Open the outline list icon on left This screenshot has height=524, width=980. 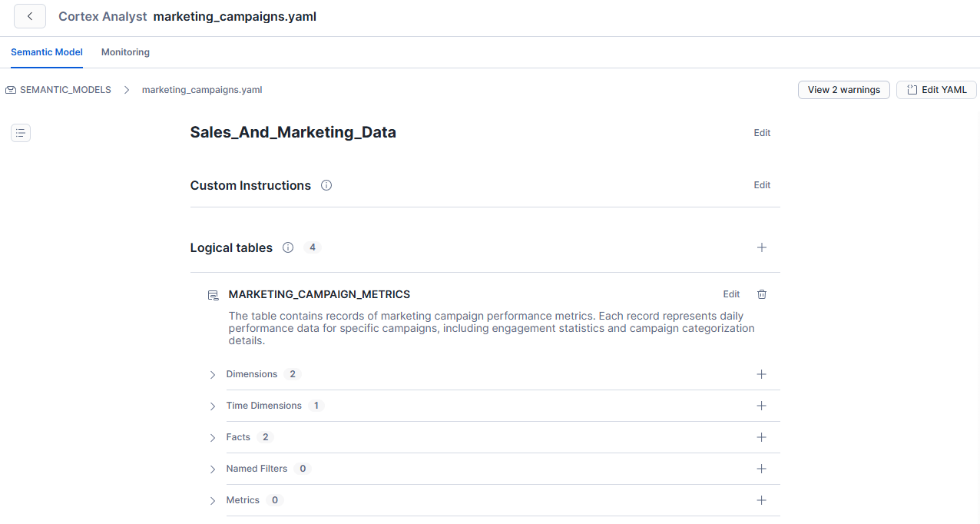21,133
